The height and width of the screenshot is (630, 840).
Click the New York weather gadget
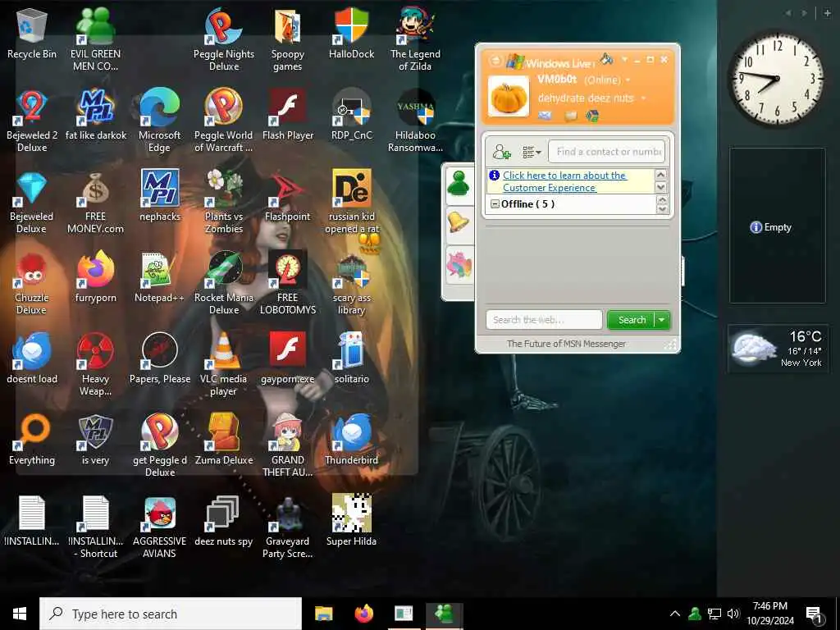tap(778, 348)
